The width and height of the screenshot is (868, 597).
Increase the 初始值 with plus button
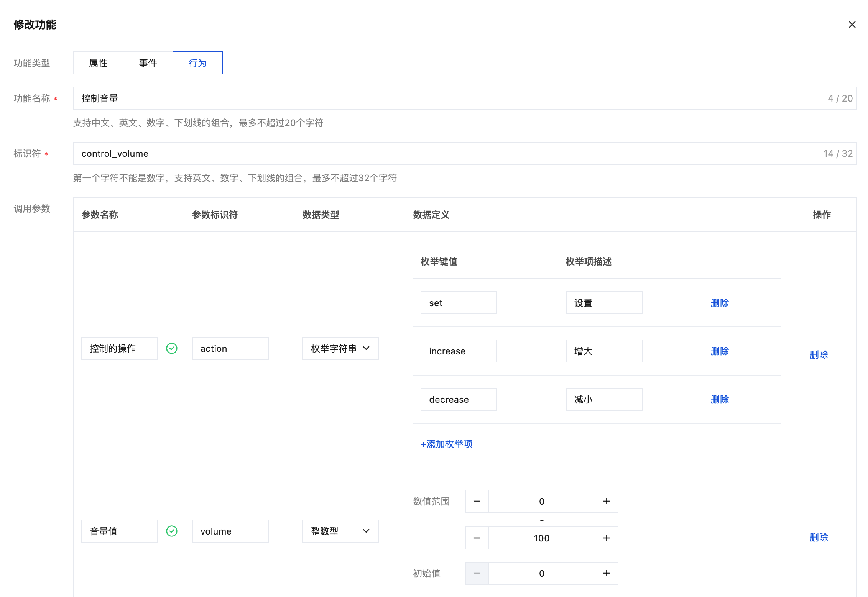pyautogui.click(x=606, y=573)
